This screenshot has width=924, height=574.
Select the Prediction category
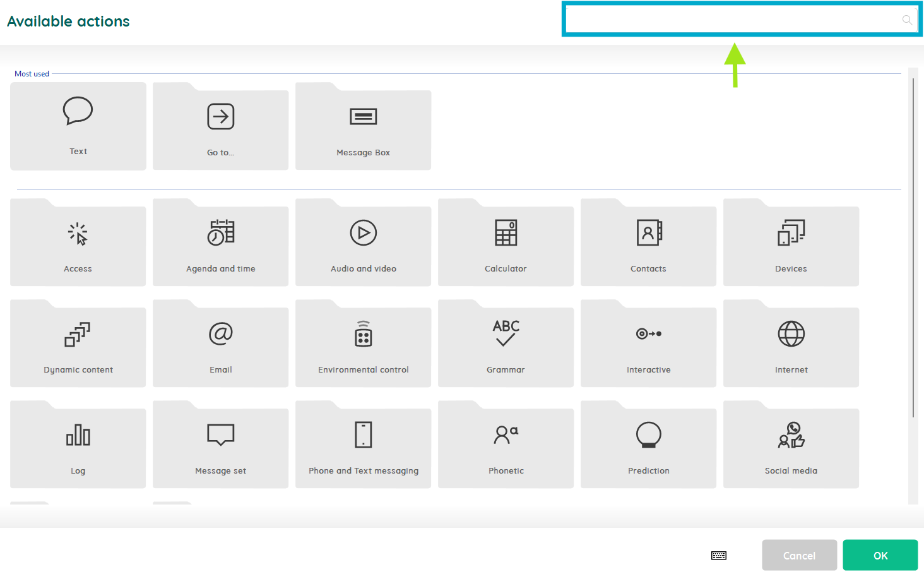pos(648,445)
